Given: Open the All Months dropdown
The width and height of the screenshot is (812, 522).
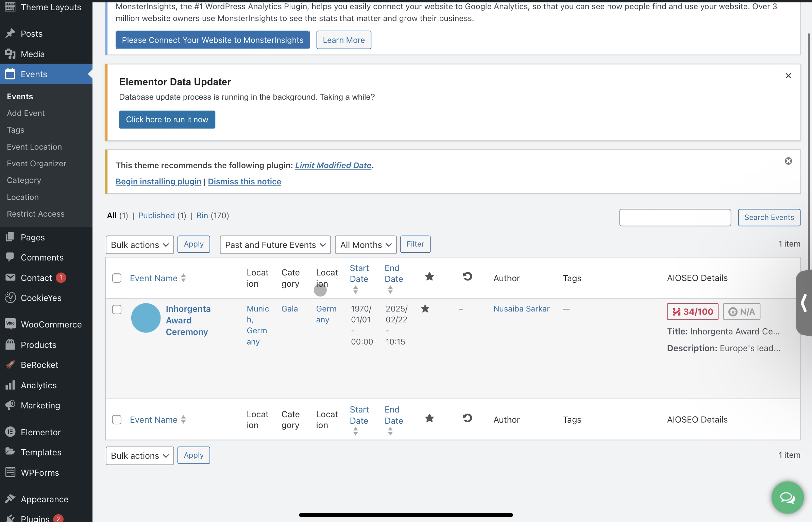Looking at the screenshot, I should click(x=366, y=245).
